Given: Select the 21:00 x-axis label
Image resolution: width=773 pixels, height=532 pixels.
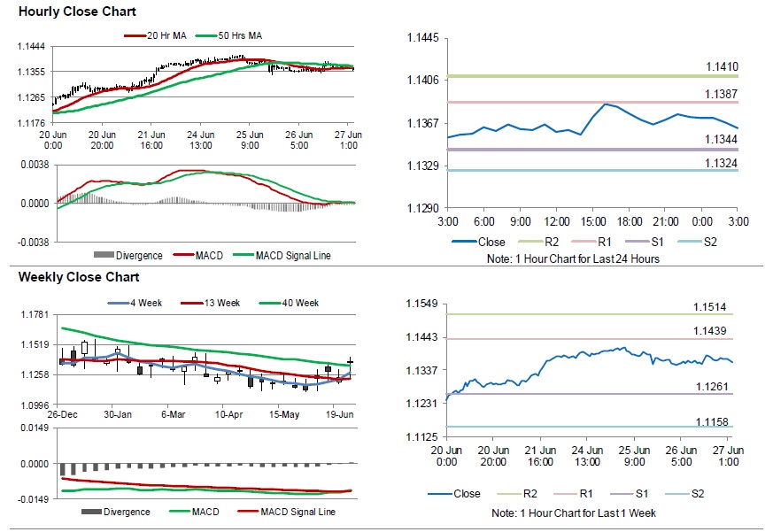Looking at the screenshot, I should (666, 222).
